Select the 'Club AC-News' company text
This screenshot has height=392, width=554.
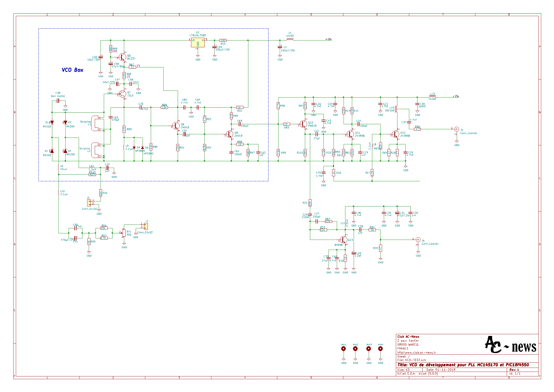click(408, 337)
